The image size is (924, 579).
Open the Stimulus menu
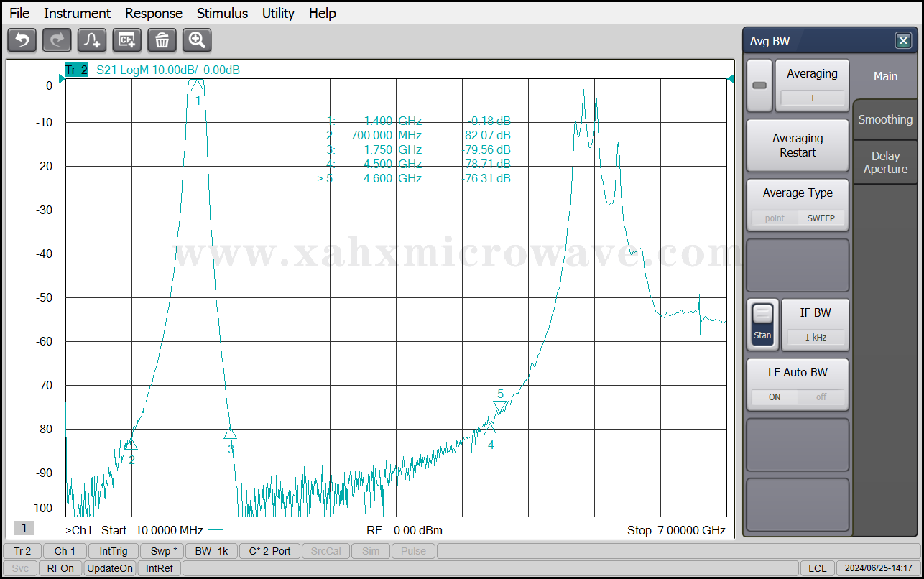222,13
